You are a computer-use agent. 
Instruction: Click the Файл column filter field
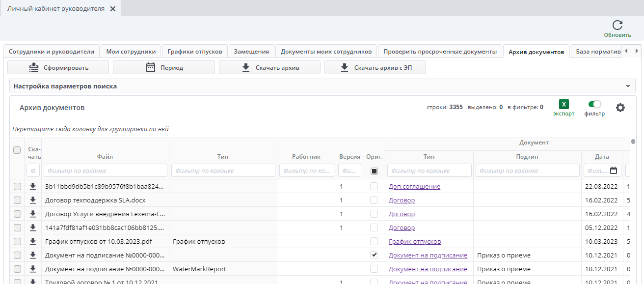click(106, 170)
